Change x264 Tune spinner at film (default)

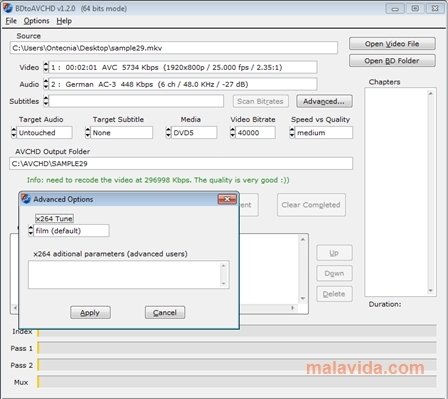point(31,231)
